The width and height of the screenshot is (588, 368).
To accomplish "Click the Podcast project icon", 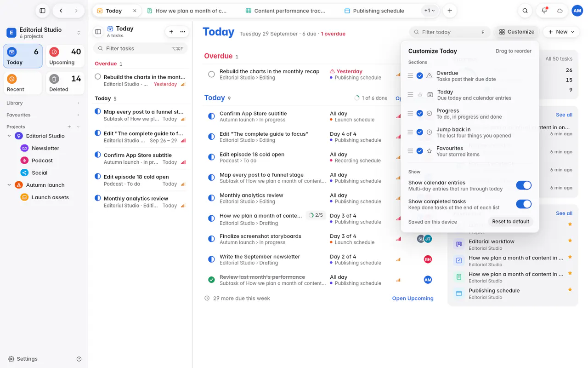I will (24, 161).
